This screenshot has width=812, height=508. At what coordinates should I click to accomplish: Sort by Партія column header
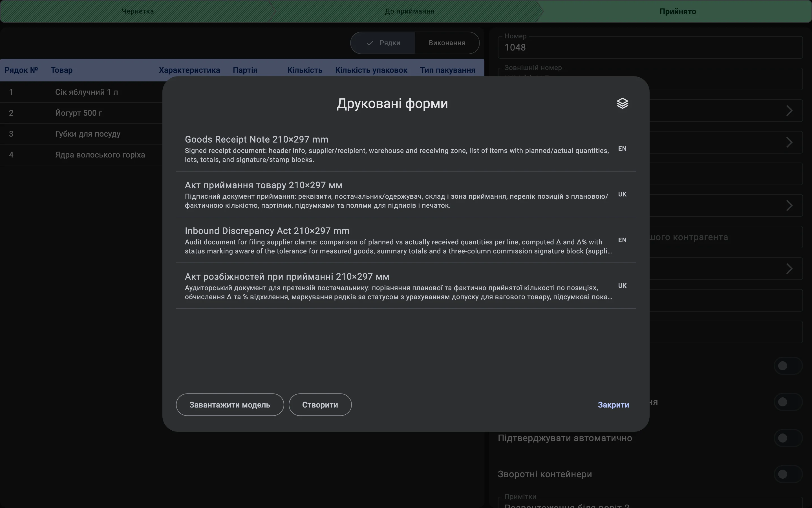click(x=245, y=70)
